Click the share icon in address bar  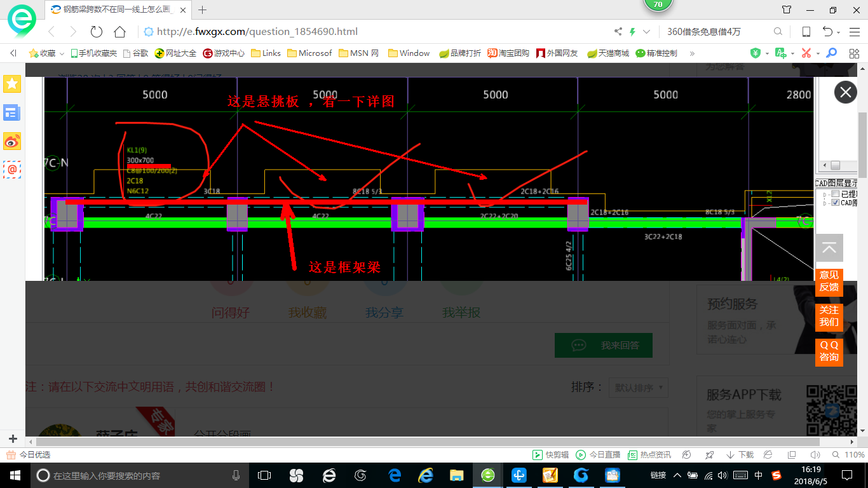tap(618, 32)
